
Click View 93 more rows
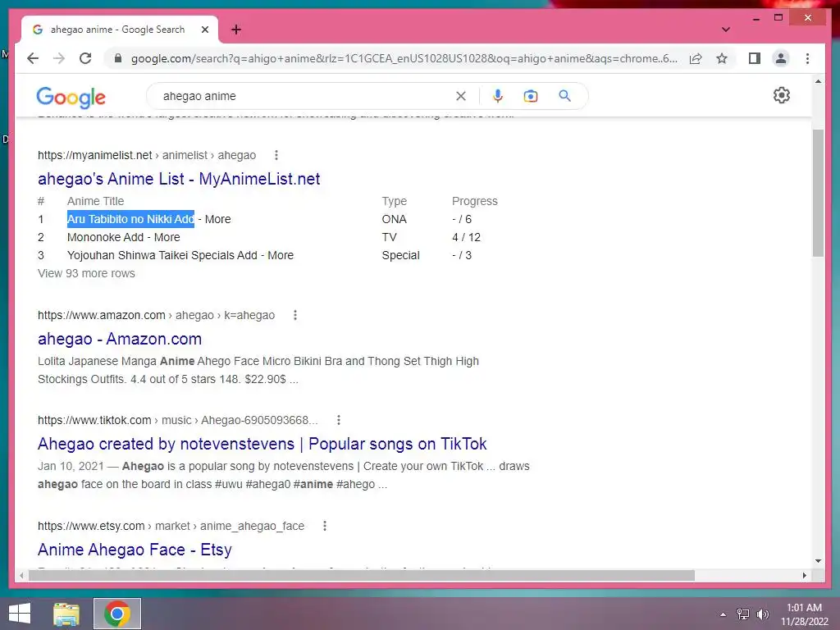(x=86, y=273)
